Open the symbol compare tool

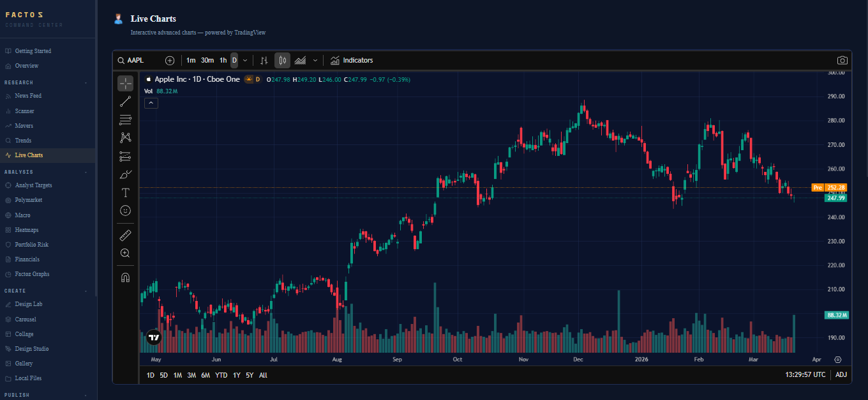point(170,60)
